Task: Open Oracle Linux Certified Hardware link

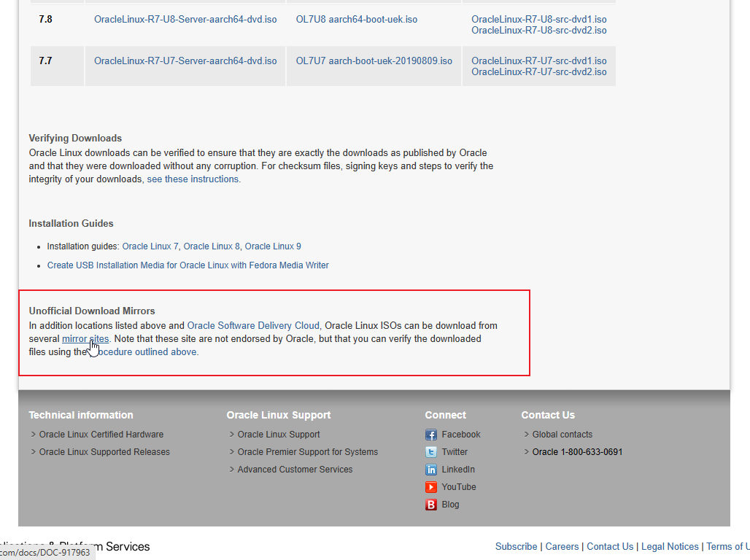Action: (x=101, y=435)
